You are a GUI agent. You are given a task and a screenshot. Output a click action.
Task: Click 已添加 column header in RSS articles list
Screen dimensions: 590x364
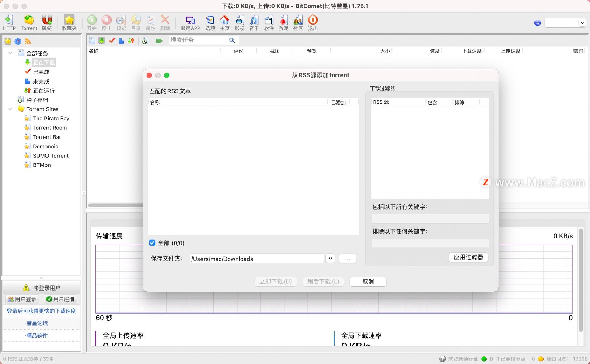click(x=338, y=102)
